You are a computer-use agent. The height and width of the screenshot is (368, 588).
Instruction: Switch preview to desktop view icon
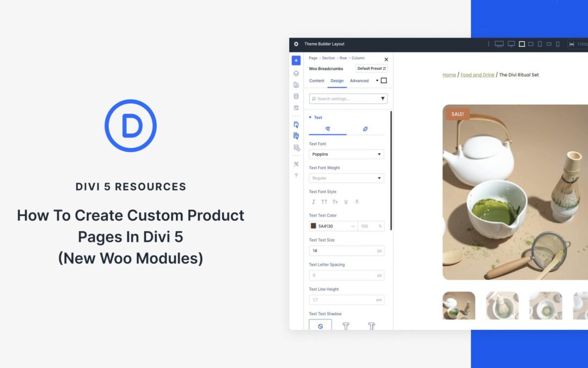point(500,44)
